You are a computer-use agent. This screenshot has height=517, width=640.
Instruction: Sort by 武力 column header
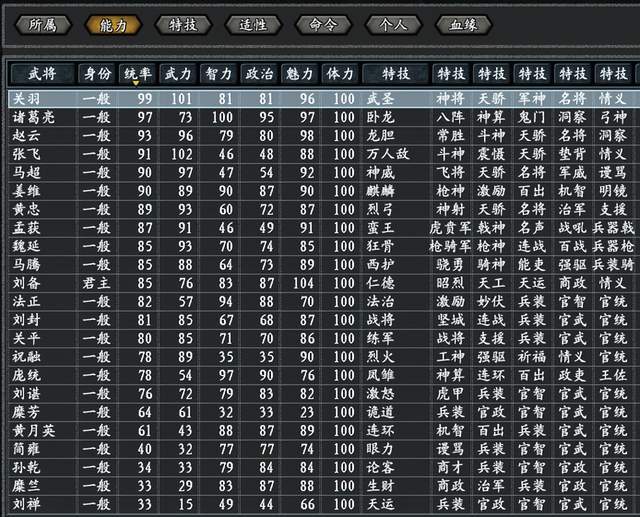(x=178, y=74)
